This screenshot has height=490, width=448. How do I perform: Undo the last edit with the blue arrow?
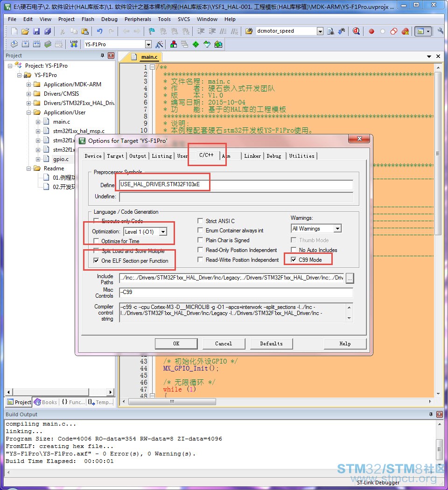click(100, 31)
